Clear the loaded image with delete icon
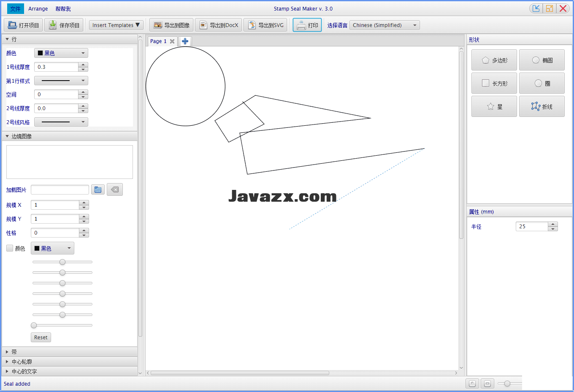Image resolution: width=574 pixels, height=392 pixels. tap(115, 190)
